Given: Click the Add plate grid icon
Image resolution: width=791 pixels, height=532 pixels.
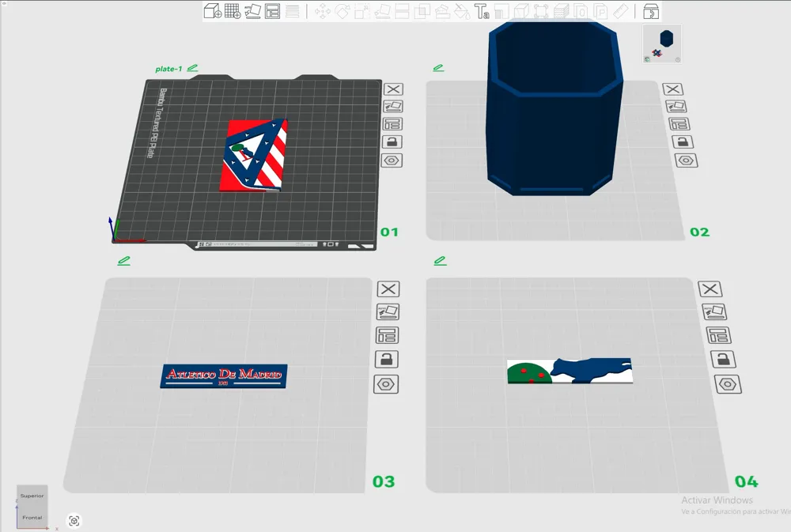Looking at the screenshot, I should pos(233,10).
